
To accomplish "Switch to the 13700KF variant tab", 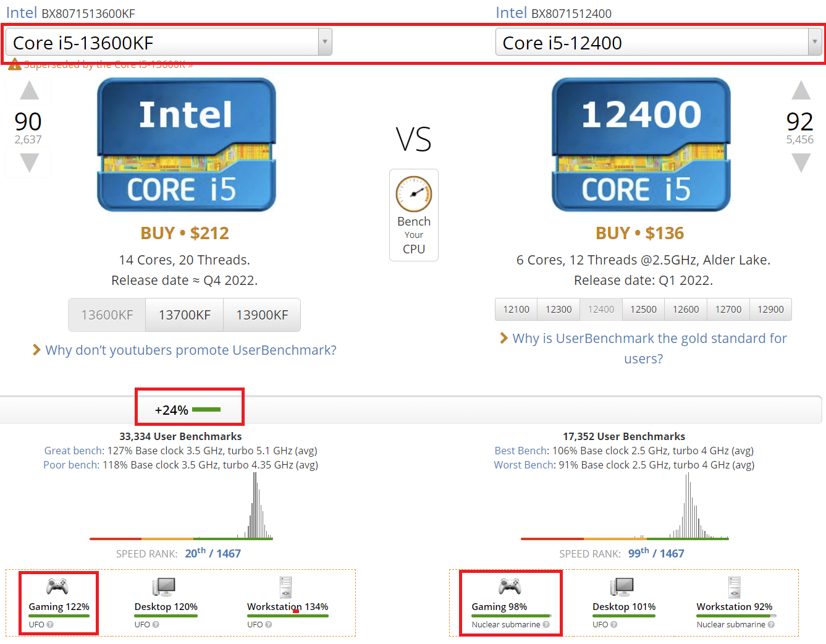I will click(x=184, y=315).
